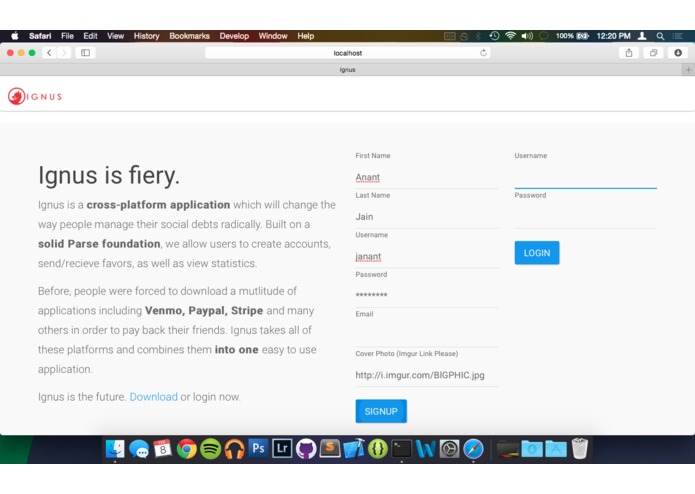Open Lightroom from the dock

pyautogui.click(x=282, y=448)
